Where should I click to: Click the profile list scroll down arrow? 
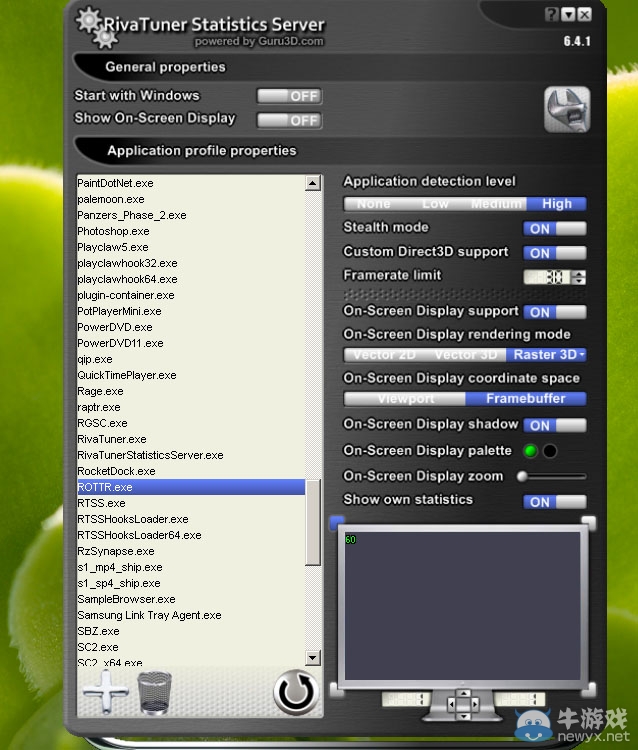(x=313, y=658)
